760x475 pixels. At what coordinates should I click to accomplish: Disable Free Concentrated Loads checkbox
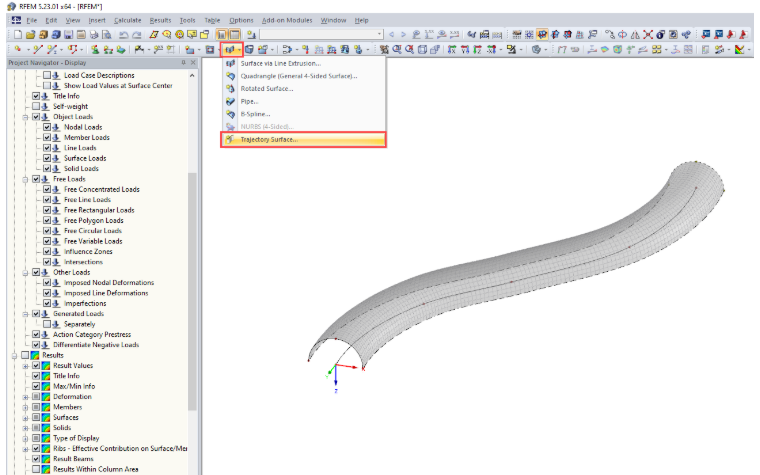pyautogui.click(x=47, y=189)
